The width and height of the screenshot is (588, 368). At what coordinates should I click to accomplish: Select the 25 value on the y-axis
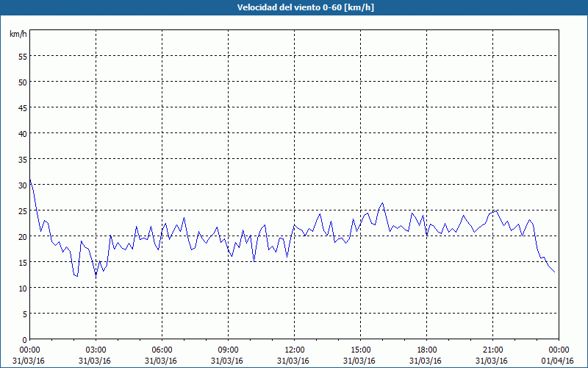(23, 211)
